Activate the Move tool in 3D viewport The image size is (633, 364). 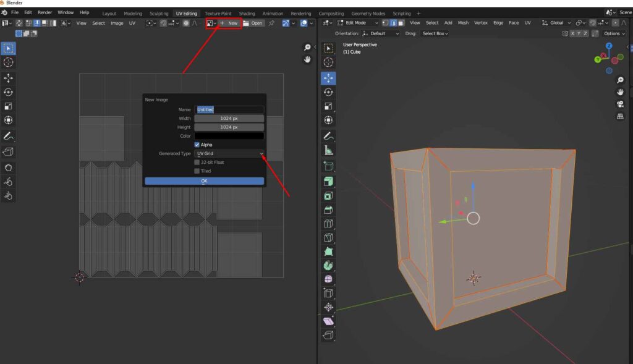pyautogui.click(x=328, y=78)
